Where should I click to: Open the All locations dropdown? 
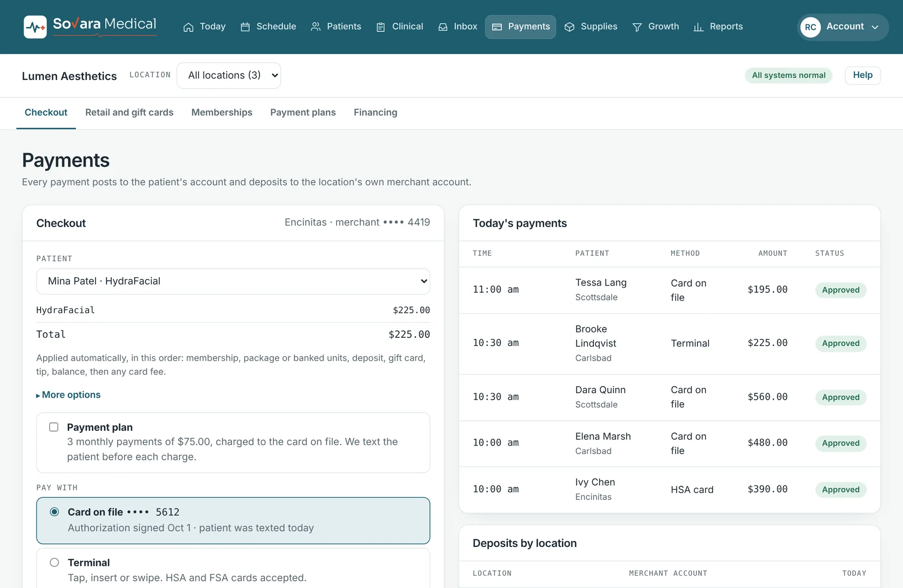(x=229, y=75)
